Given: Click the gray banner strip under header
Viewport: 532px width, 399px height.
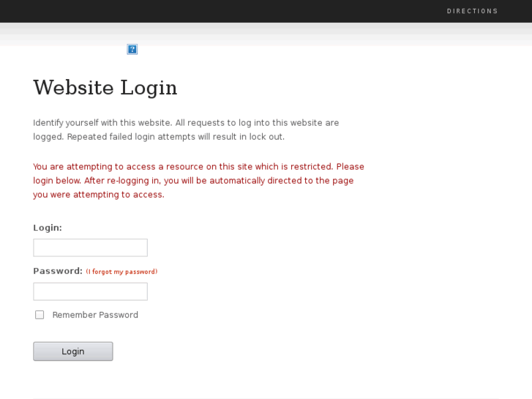Looking at the screenshot, I should click(x=293, y=33).
